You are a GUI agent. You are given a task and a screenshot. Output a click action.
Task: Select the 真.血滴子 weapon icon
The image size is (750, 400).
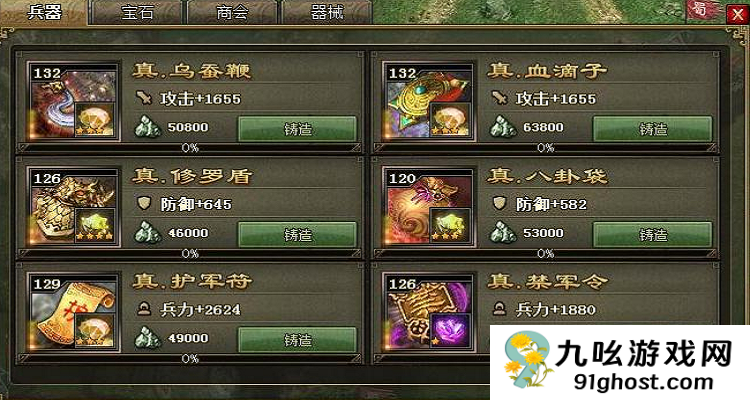(430, 101)
